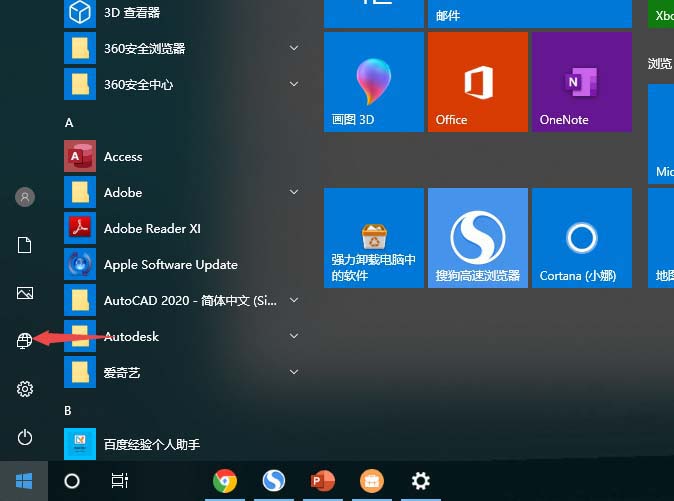The height and width of the screenshot is (501, 674).
Task: Click the 360安全中心 folder icon
Action: [x=80, y=84]
